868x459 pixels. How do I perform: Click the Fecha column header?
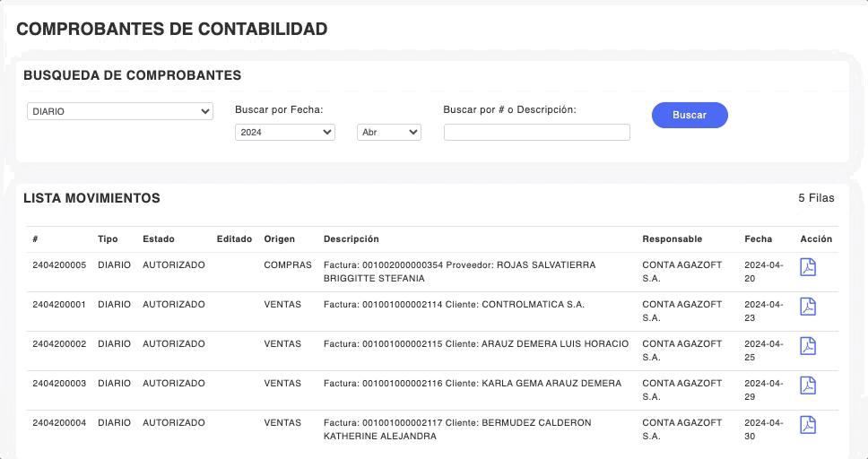[x=758, y=239]
